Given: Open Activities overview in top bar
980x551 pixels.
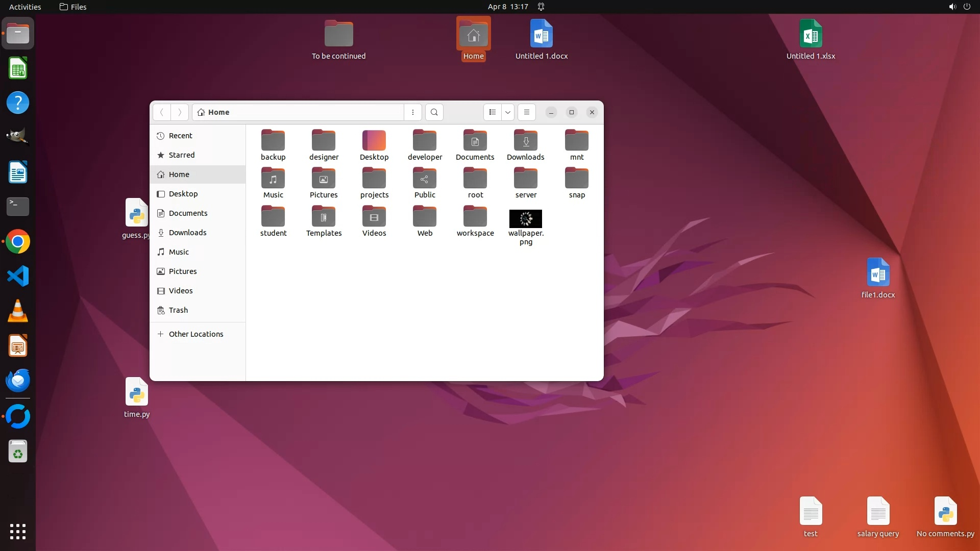Looking at the screenshot, I should click(x=25, y=7).
